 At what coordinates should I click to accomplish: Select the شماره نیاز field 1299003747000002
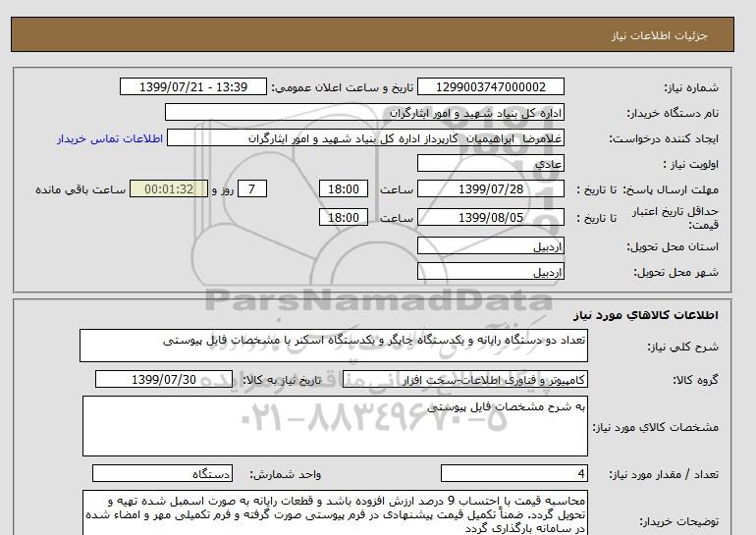(490, 86)
